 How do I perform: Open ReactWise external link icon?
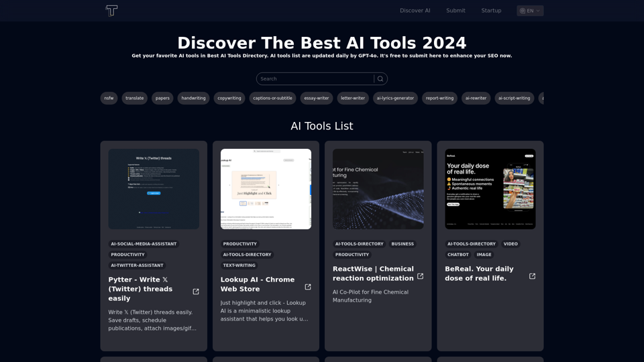pyautogui.click(x=420, y=276)
